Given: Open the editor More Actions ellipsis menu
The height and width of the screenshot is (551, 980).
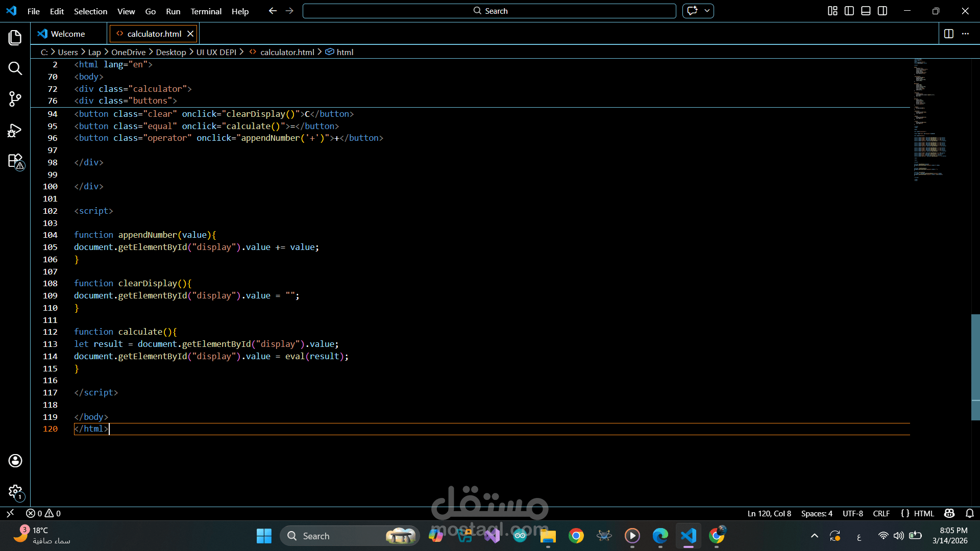Looking at the screenshot, I should (x=965, y=34).
